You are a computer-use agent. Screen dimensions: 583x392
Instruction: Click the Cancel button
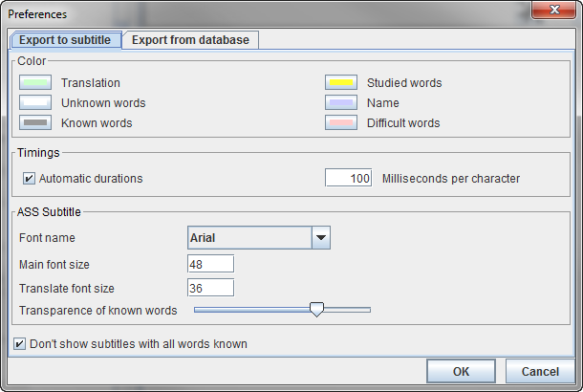[540, 371]
